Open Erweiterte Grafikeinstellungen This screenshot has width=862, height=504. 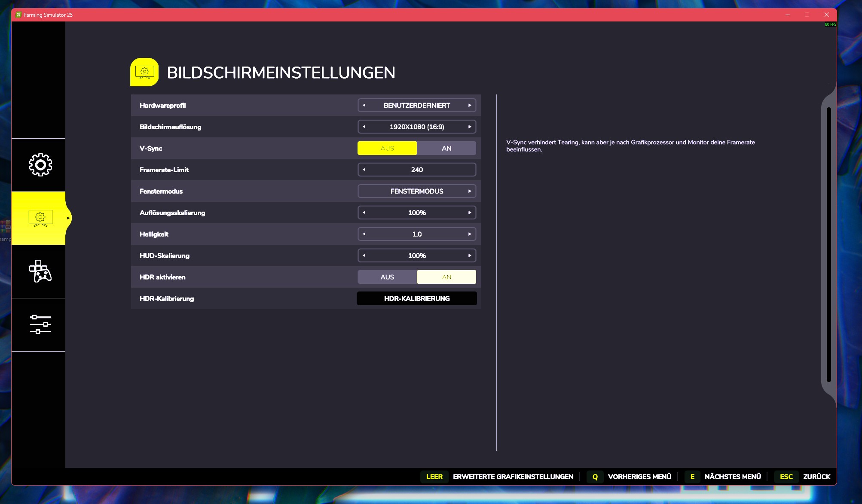[513, 477]
